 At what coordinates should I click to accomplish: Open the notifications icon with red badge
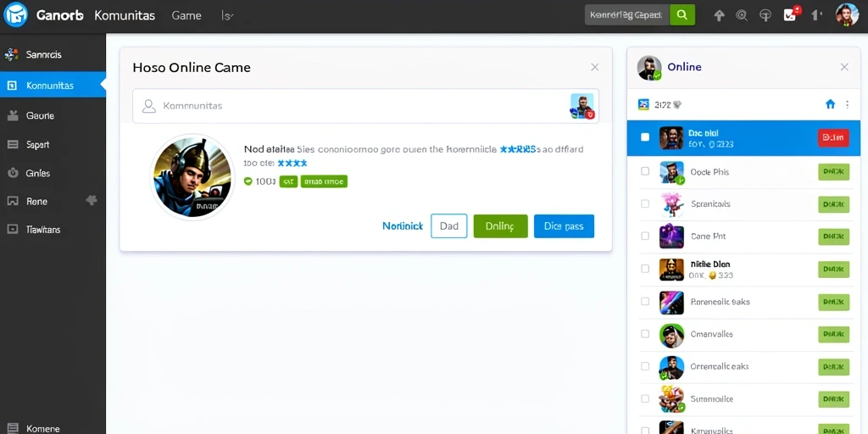click(791, 14)
